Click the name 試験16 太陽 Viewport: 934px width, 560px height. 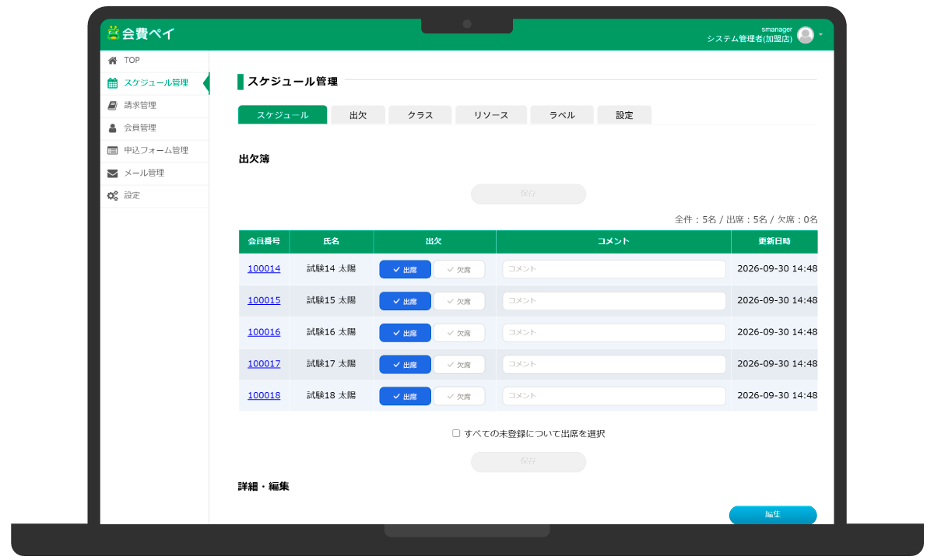click(332, 332)
